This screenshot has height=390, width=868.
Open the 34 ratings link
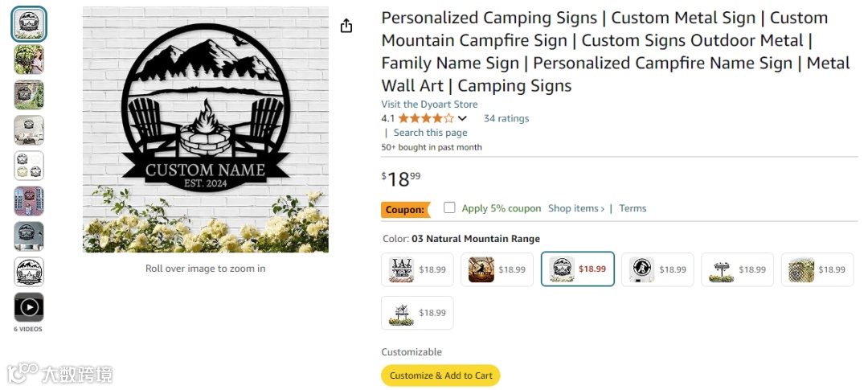pos(506,118)
